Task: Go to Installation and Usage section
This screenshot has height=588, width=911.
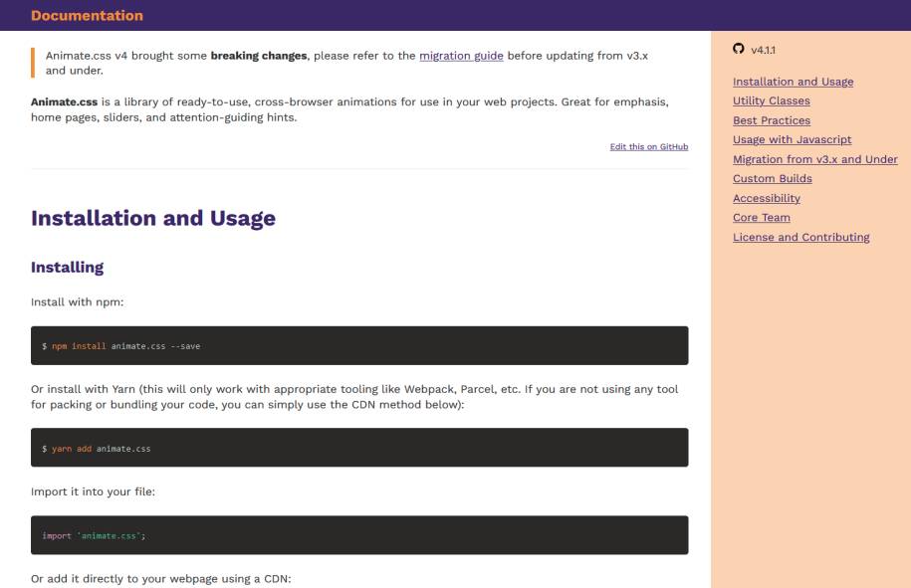Action: click(794, 82)
